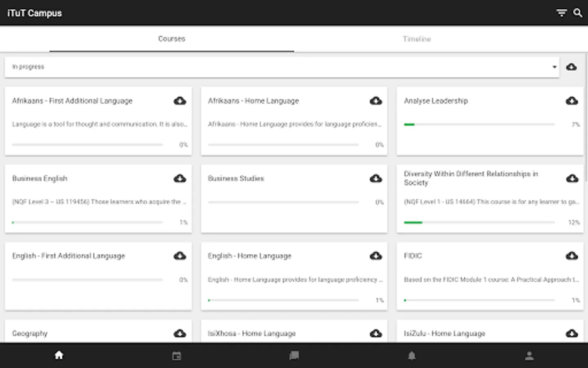Open English - First Additional Language course title
This screenshot has height=368, width=588.
point(69,256)
